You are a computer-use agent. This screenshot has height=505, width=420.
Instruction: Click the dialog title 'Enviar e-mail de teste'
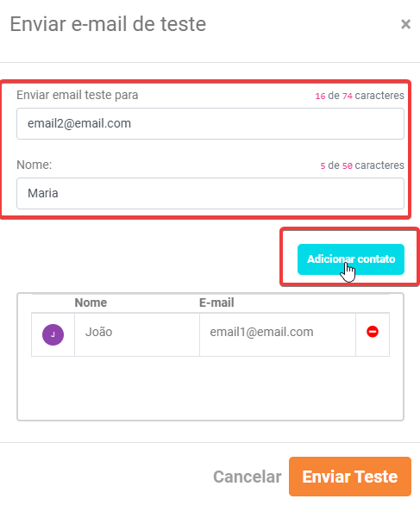pyautogui.click(x=108, y=24)
